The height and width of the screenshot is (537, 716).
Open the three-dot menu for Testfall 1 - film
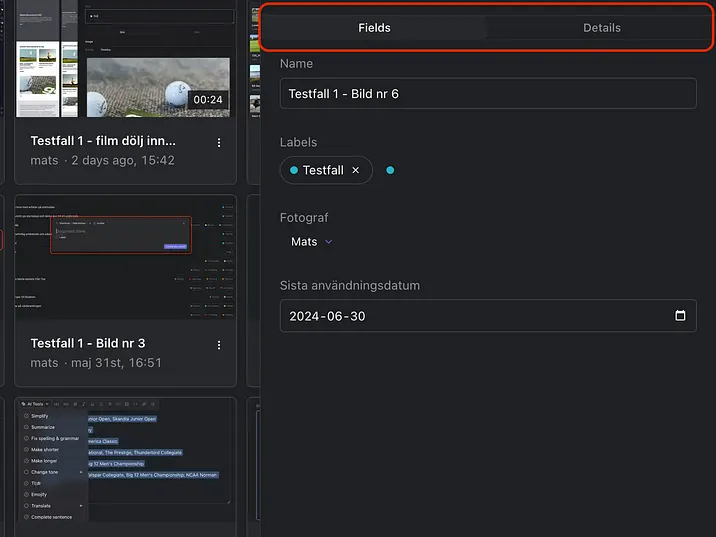(219, 143)
